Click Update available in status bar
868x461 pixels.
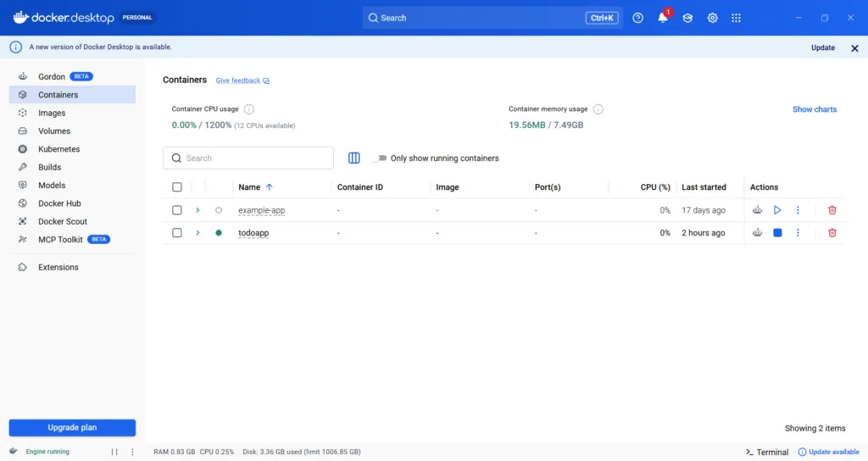(829, 453)
